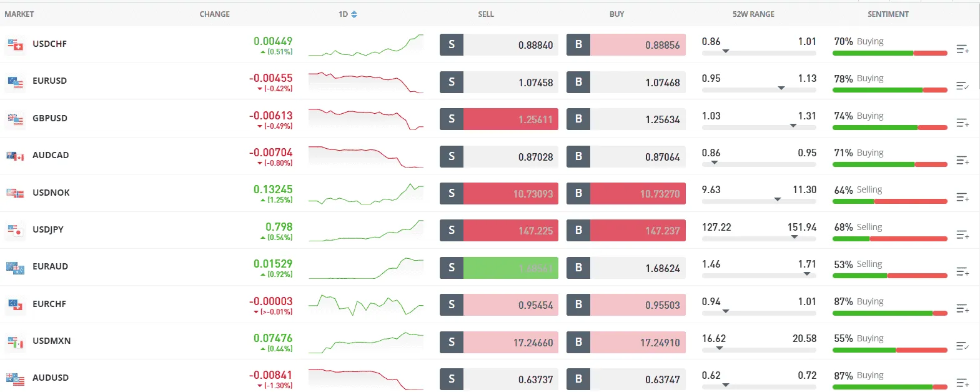The height and width of the screenshot is (392, 980).
Task: Add USDNOK to watchlist
Action: coord(963,198)
